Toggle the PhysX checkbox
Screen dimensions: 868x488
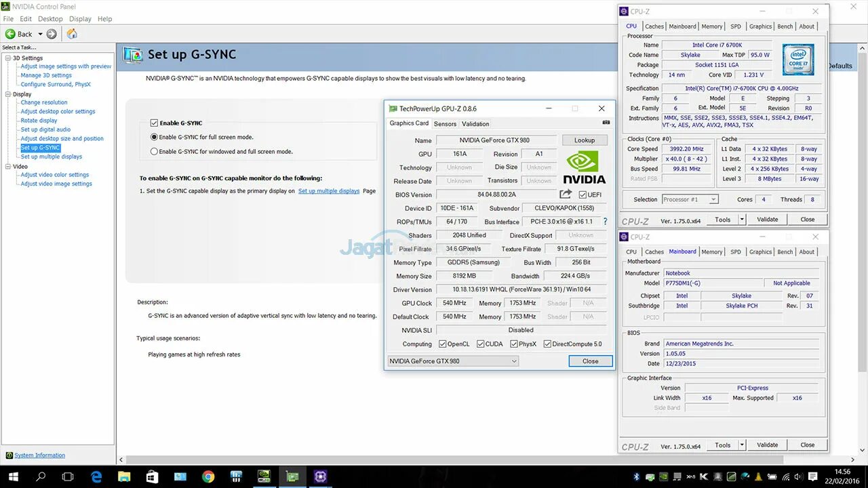coord(514,344)
